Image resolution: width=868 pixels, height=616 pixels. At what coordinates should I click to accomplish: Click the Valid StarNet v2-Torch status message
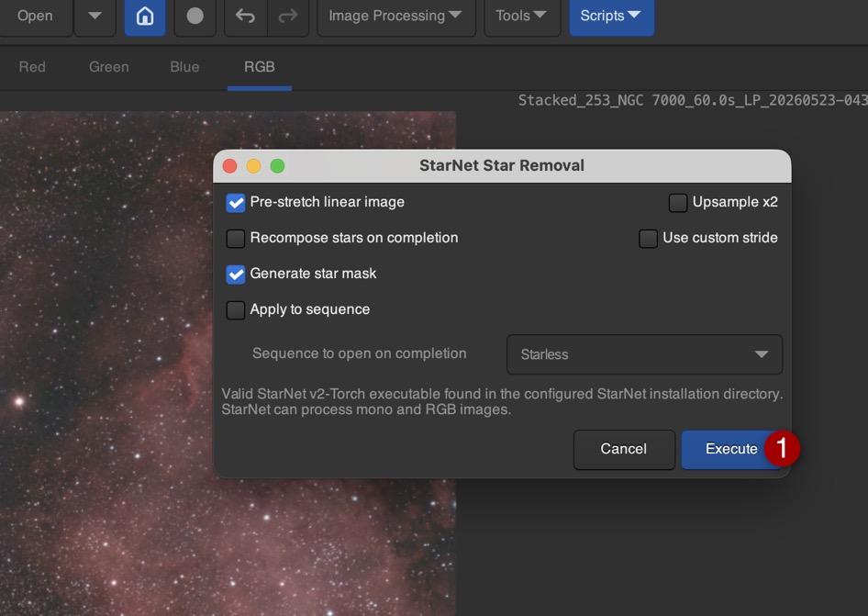pyautogui.click(x=502, y=401)
